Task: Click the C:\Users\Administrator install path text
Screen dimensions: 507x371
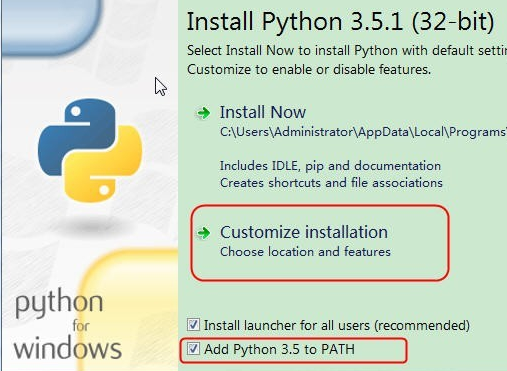Action: (363, 132)
